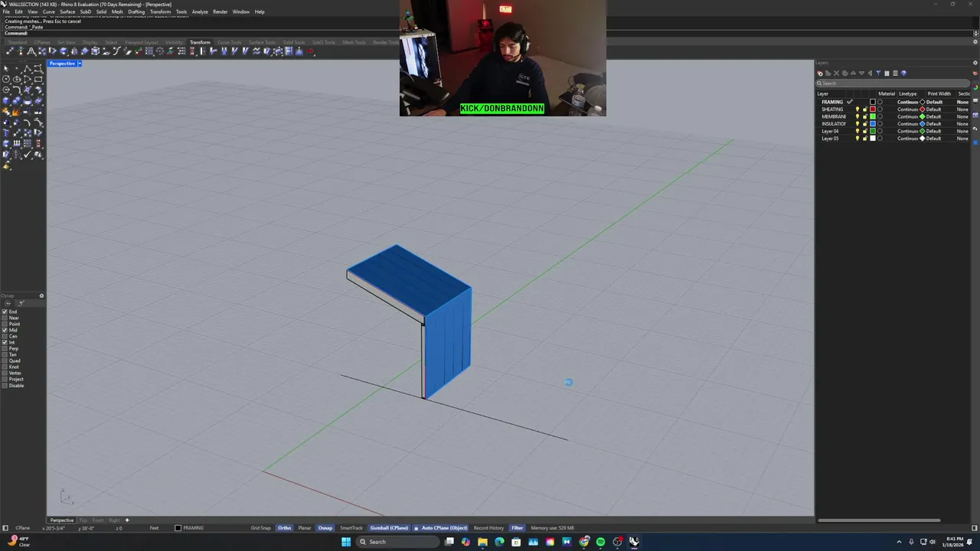Open the Layers panel gear settings
This screenshot has width=980, height=551.
975,63
